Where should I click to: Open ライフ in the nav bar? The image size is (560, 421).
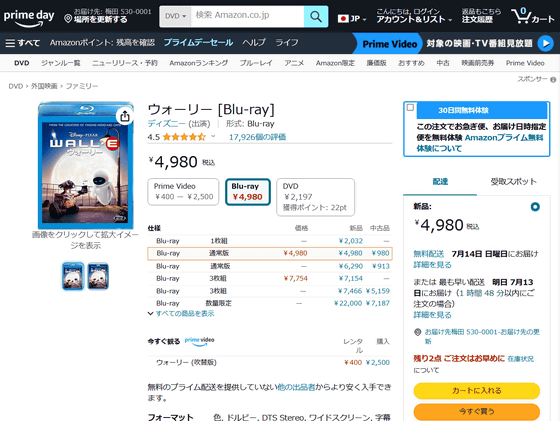(287, 43)
